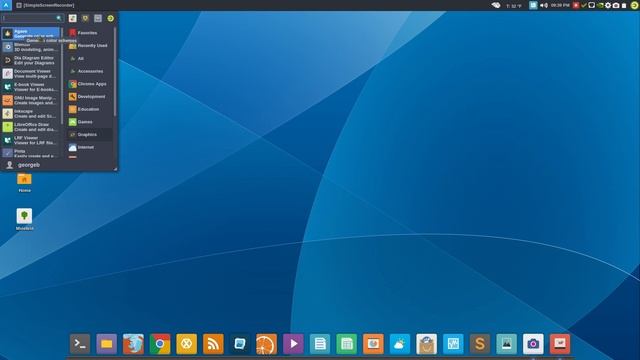The width and height of the screenshot is (640, 360).
Task: Open the weather app in dock
Action: [400, 344]
